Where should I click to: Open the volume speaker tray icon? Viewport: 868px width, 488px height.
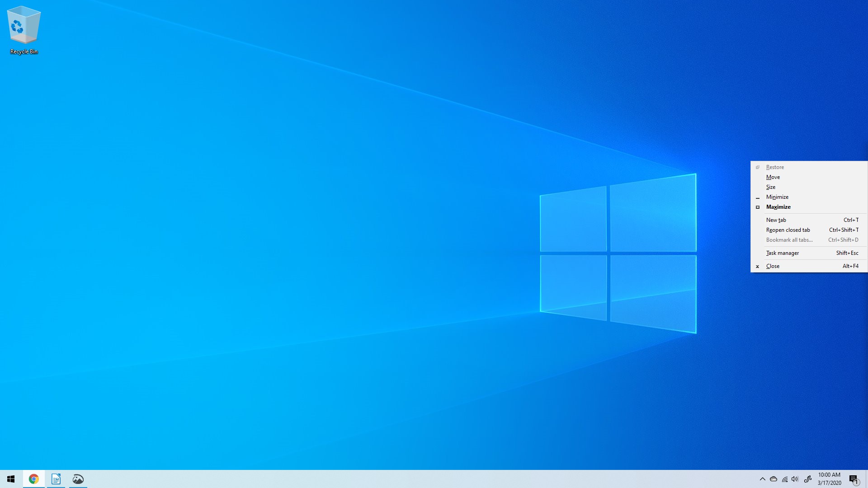[x=795, y=479]
